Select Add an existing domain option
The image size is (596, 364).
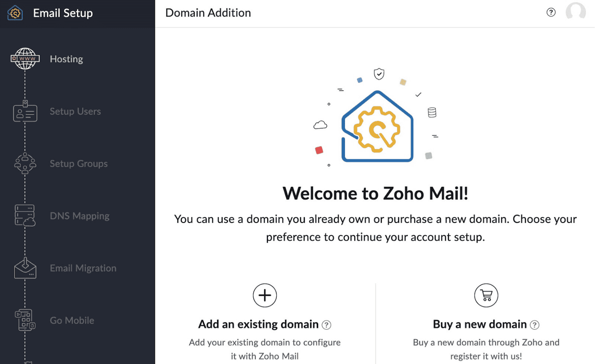258,324
